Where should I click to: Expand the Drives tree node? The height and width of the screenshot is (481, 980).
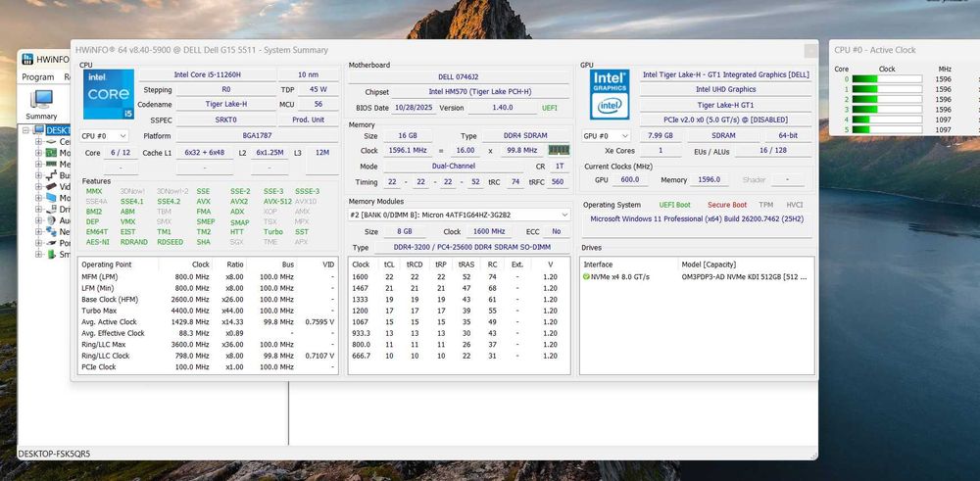point(39,210)
